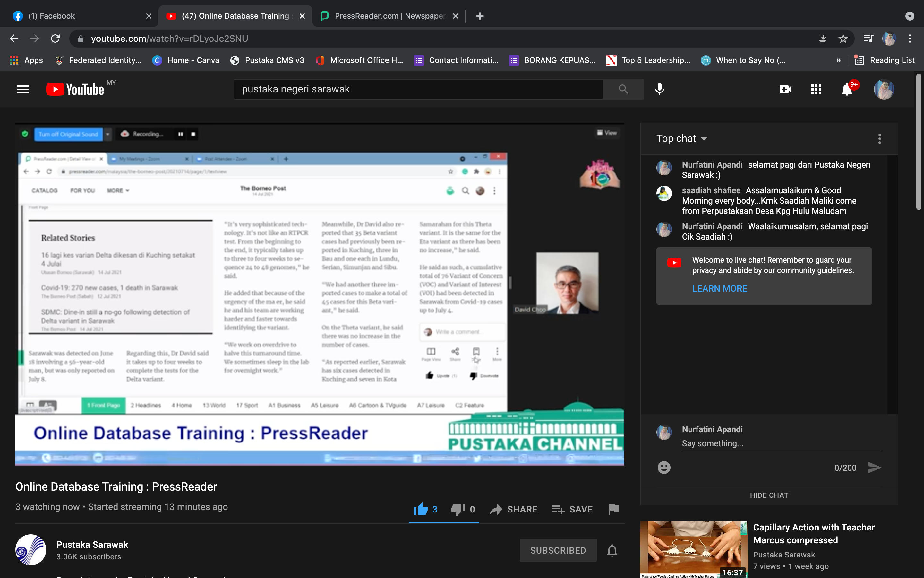Click the video player to pause
924x578 pixels.
tap(320, 294)
